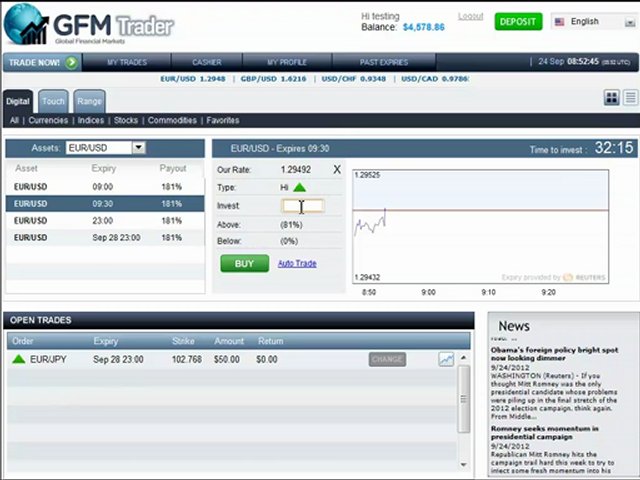Click the Order column header in open trades
640x480 pixels.
pyautogui.click(x=23, y=341)
